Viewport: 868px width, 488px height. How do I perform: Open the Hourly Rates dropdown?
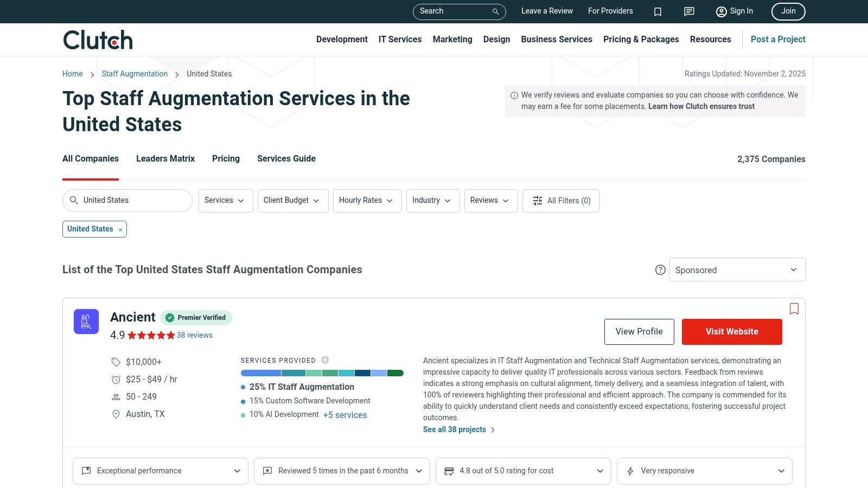coord(367,201)
